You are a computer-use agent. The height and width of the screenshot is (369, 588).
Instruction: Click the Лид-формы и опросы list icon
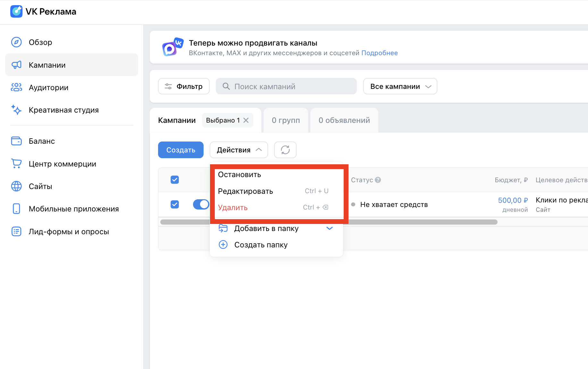click(16, 231)
